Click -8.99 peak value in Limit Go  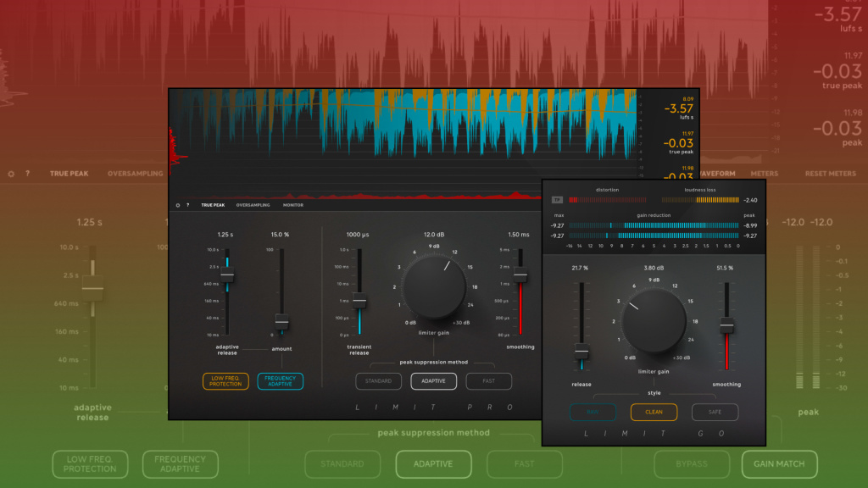pyautogui.click(x=751, y=225)
